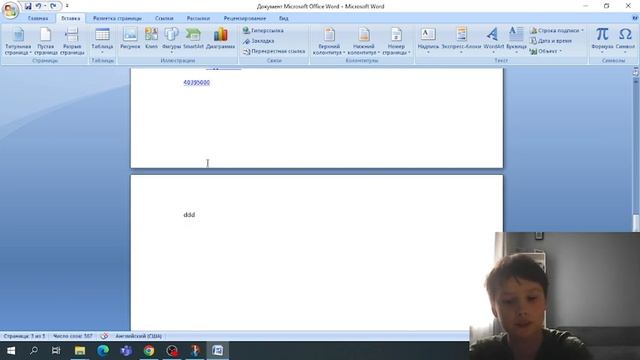640x360 pixels.
Task: Click the 'ddd' text on second page
Action: 189,215
